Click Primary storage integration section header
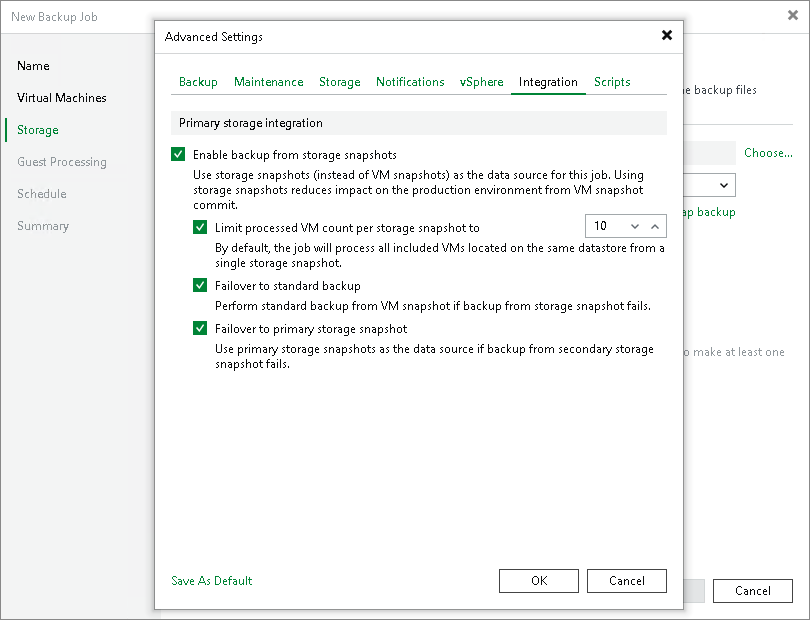This screenshot has width=810, height=620. point(418,123)
